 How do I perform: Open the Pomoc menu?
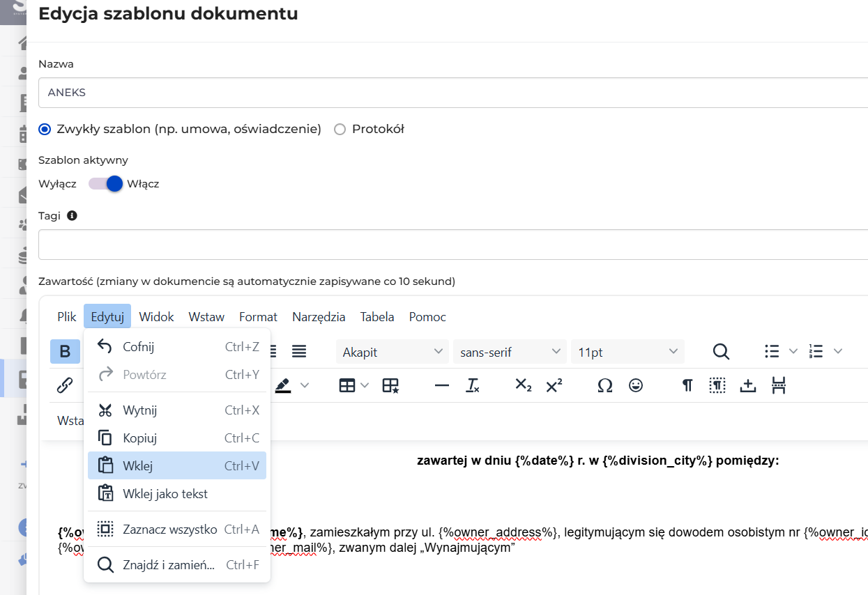pyautogui.click(x=427, y=317)
